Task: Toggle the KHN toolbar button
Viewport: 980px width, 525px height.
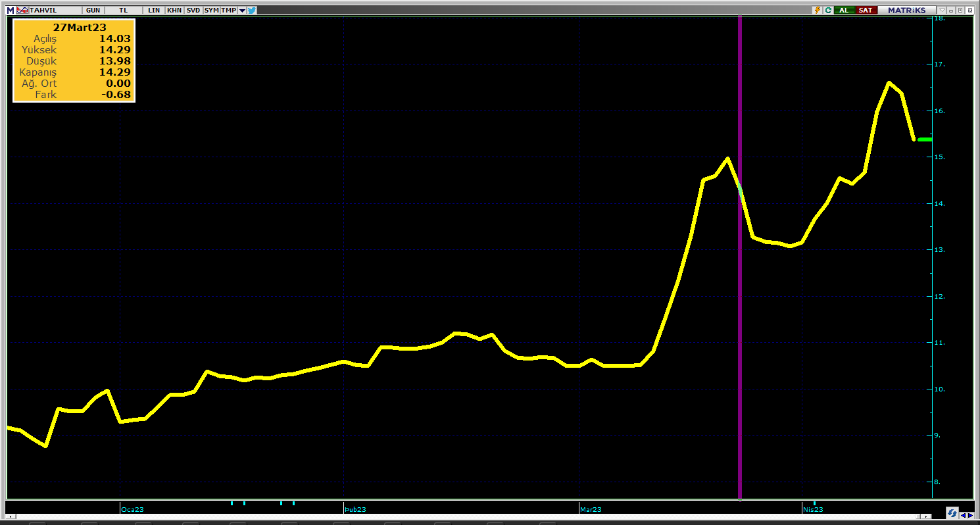Action: click(x=174, y=11)
